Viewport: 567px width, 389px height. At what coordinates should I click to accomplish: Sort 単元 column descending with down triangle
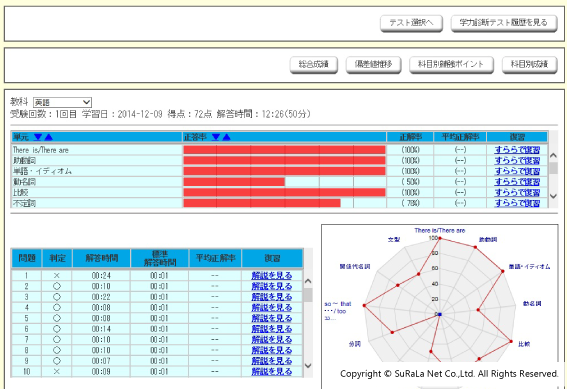click(38, 137)
